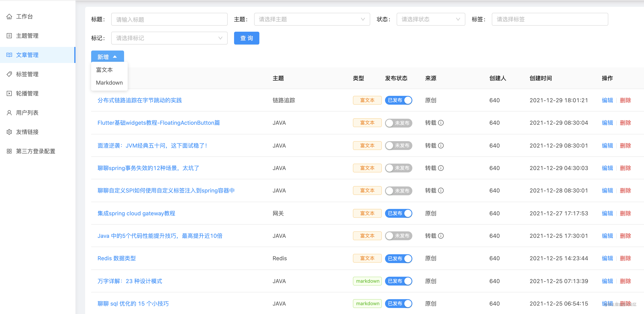
Task: Click the list icon beside 主题管理
Action: [x=9, y=36]
